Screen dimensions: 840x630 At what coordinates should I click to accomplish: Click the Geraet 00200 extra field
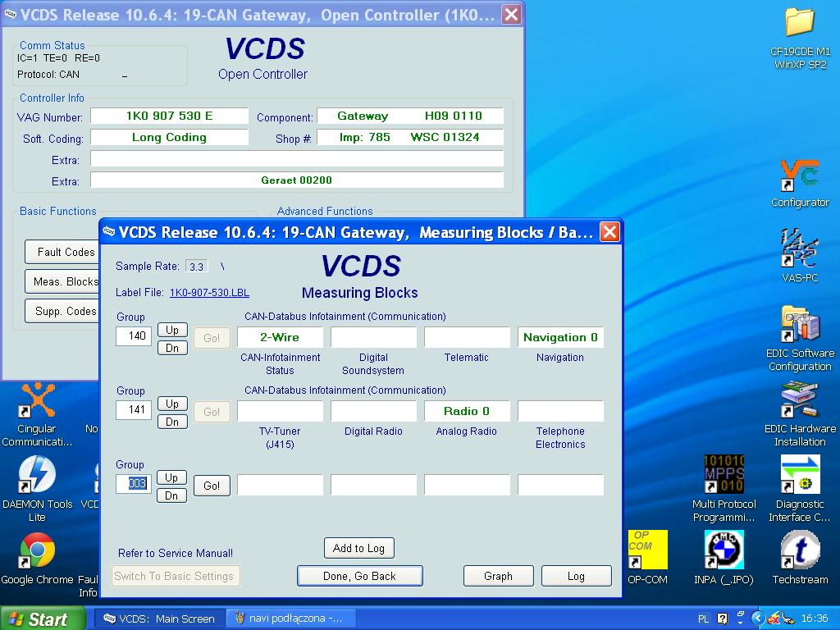point(297,180)
